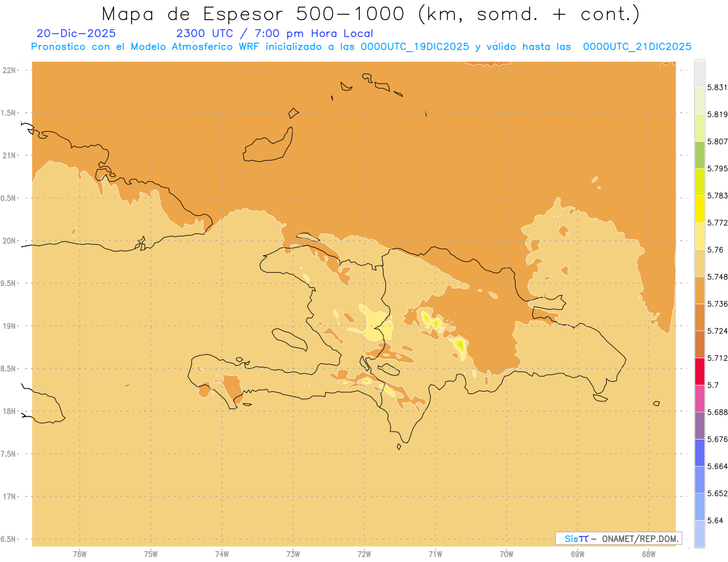Click the '5.652' color scale value
The height and width of the screenshot is (562, 728).
(717, 493)
